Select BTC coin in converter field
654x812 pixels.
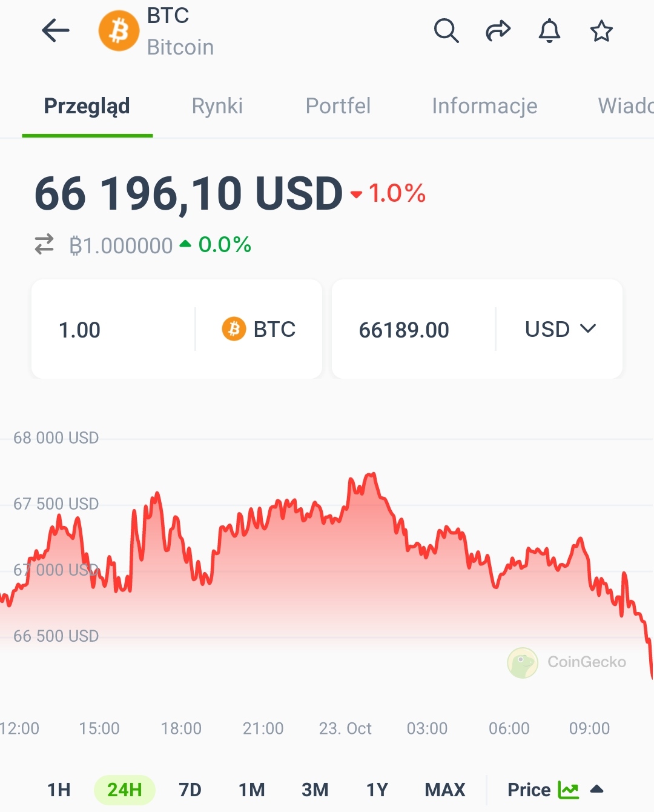point(259,329)
